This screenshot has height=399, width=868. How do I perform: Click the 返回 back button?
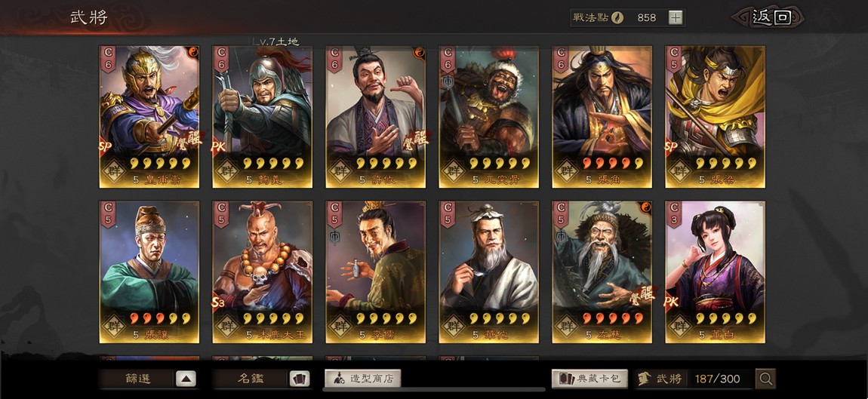click(x=771, y=17)
